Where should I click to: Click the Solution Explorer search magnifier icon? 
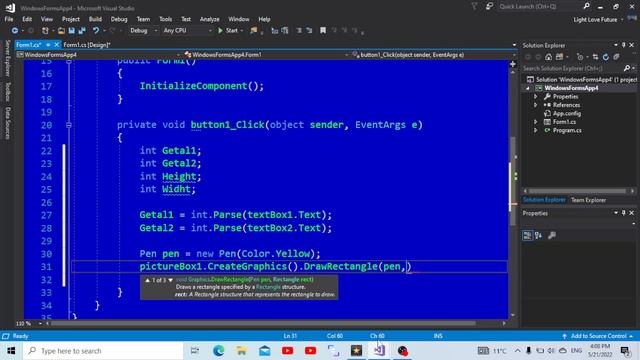click(627, 69)
